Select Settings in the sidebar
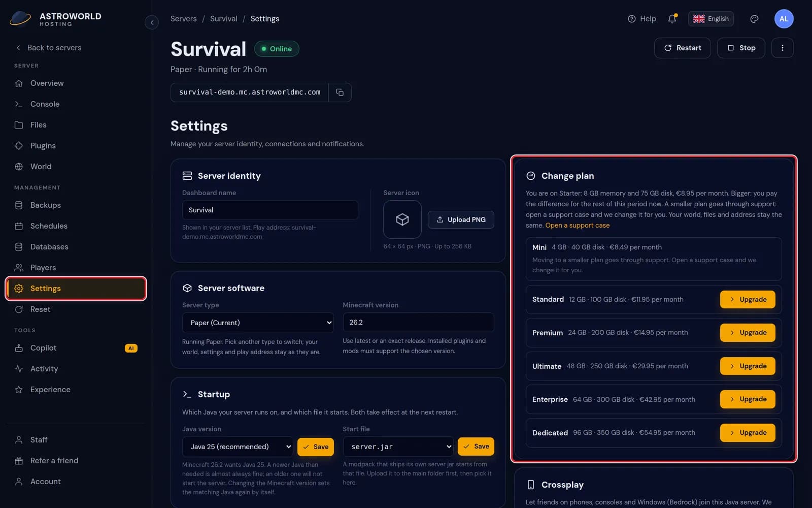The image size is (812, 508). point(76,289)
